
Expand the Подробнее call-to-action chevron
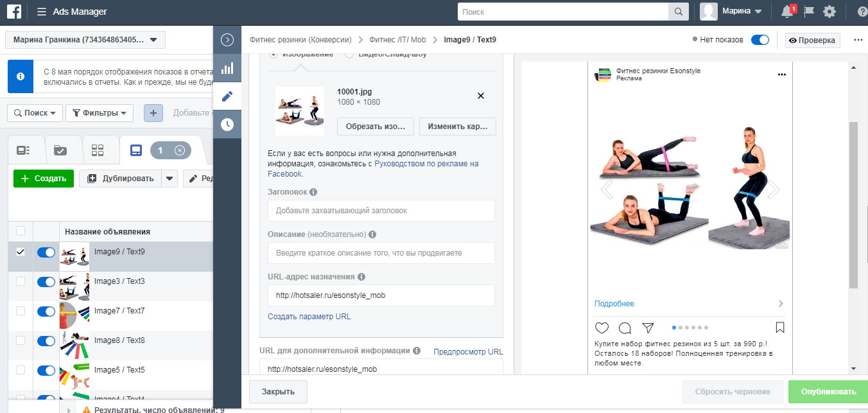780,303
